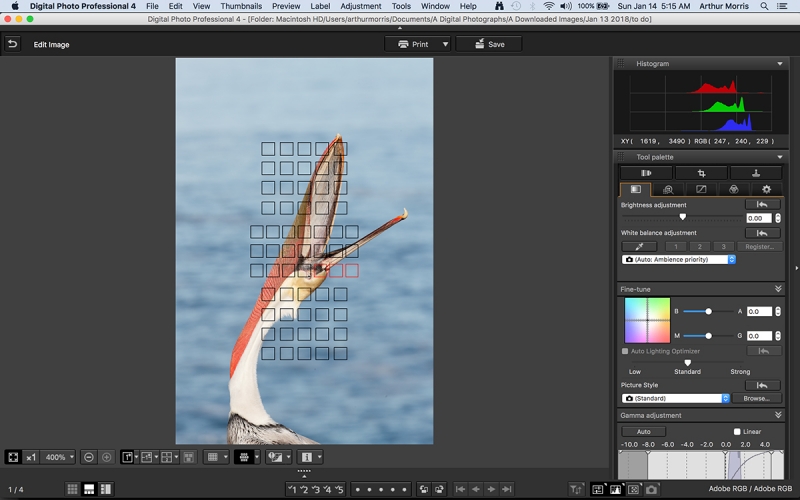Toggle the AF points display icon
This screenshot has width=800, height=500.
click(x=244, y=457)
